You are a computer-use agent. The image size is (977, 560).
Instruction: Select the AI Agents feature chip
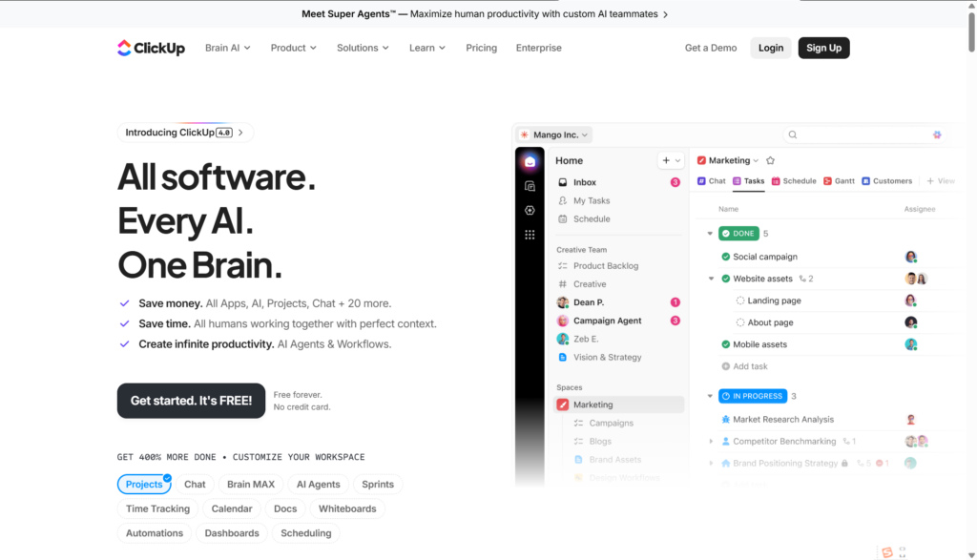click(318, 484)
